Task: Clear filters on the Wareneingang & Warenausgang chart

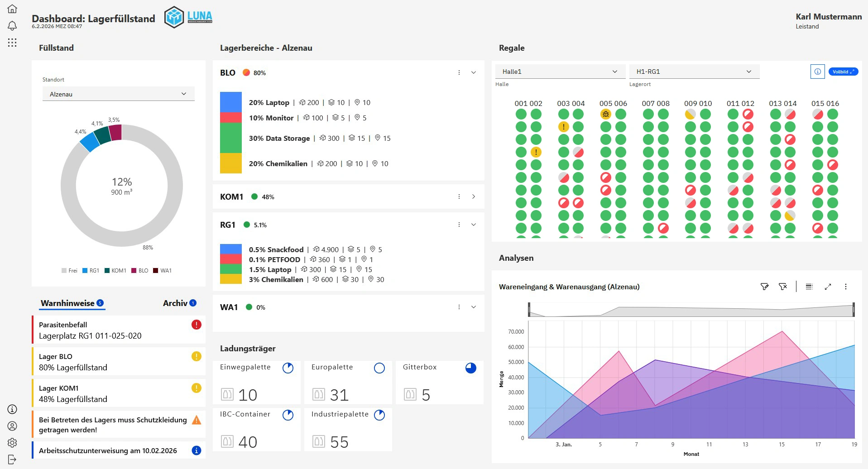Action: click(783, 286)
